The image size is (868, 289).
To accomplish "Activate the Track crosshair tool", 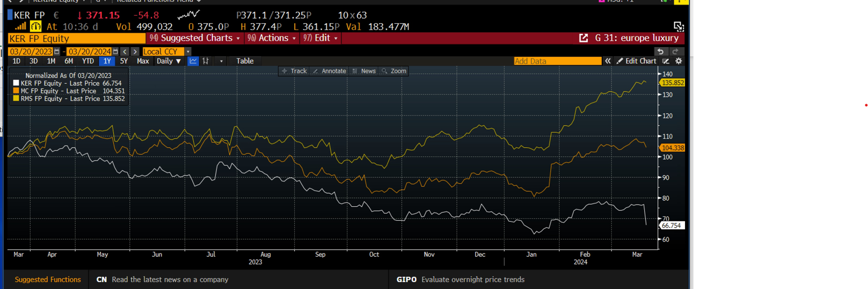I will coord(294,71).
